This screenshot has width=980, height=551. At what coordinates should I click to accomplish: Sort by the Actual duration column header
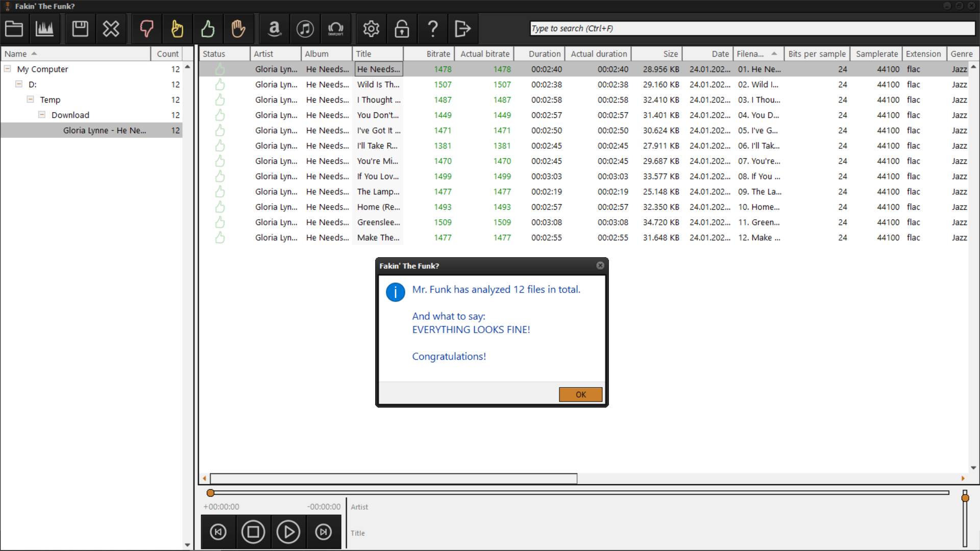(598, 54)
